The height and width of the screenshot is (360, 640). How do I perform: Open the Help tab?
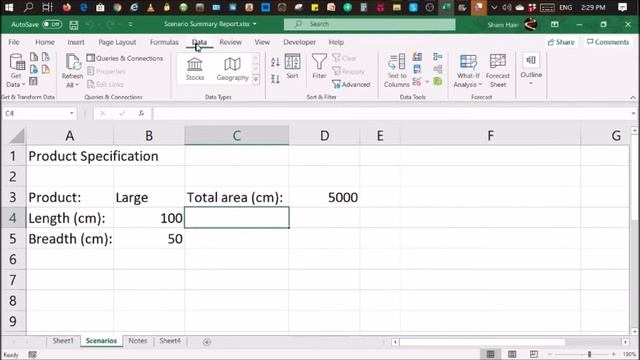tap(336, 42)
